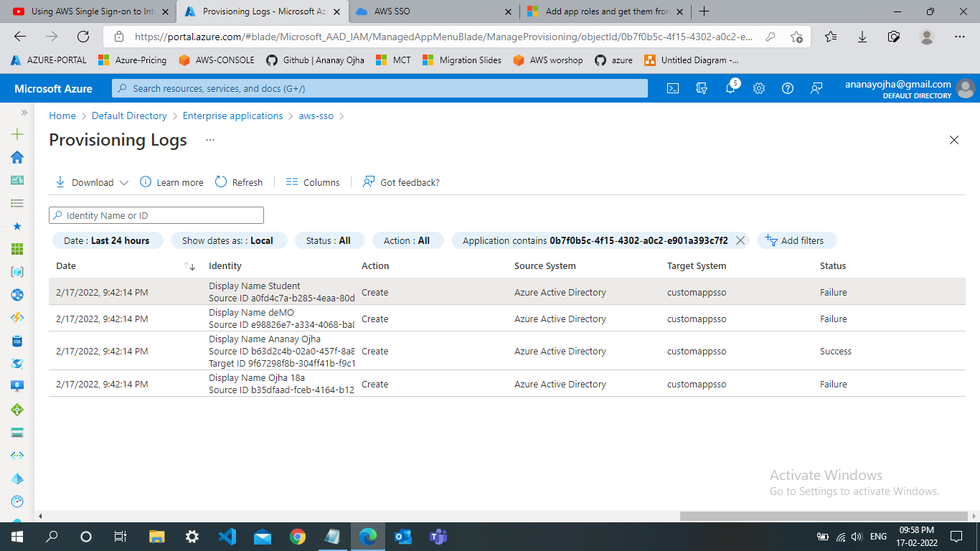This screenshot has width=980, height=551.
Task: Open new browser tab
Action: click(705, 11)
